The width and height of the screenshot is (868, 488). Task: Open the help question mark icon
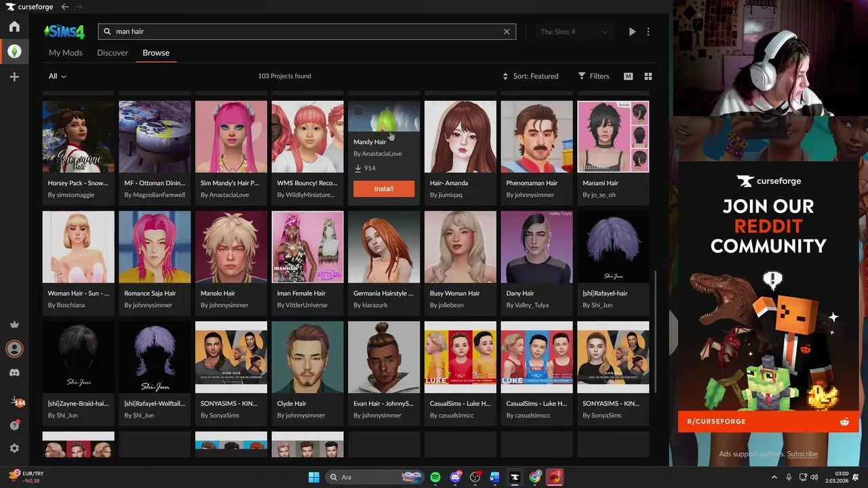click(x=14, y=425)
